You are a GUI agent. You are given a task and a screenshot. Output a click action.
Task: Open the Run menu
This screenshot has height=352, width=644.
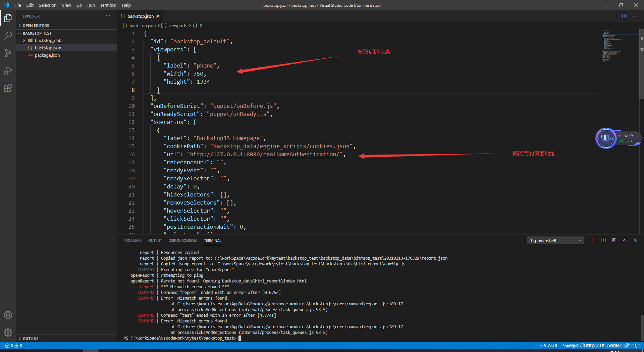point(91,5)
